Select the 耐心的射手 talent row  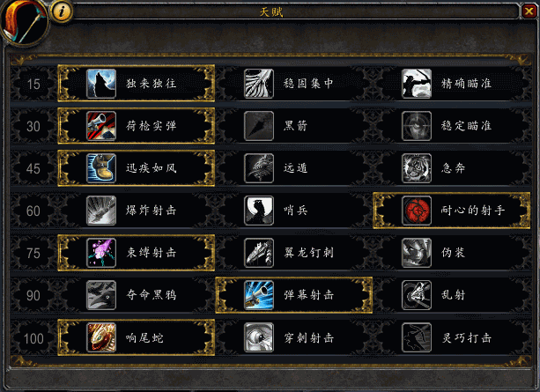click(452, 211)
